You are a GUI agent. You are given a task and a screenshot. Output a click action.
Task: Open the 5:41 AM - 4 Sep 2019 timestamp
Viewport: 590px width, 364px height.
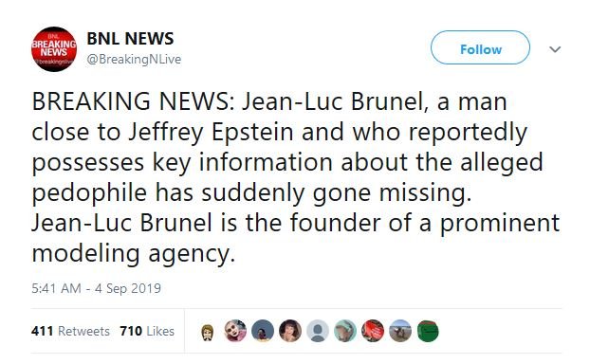pos(97,288)
